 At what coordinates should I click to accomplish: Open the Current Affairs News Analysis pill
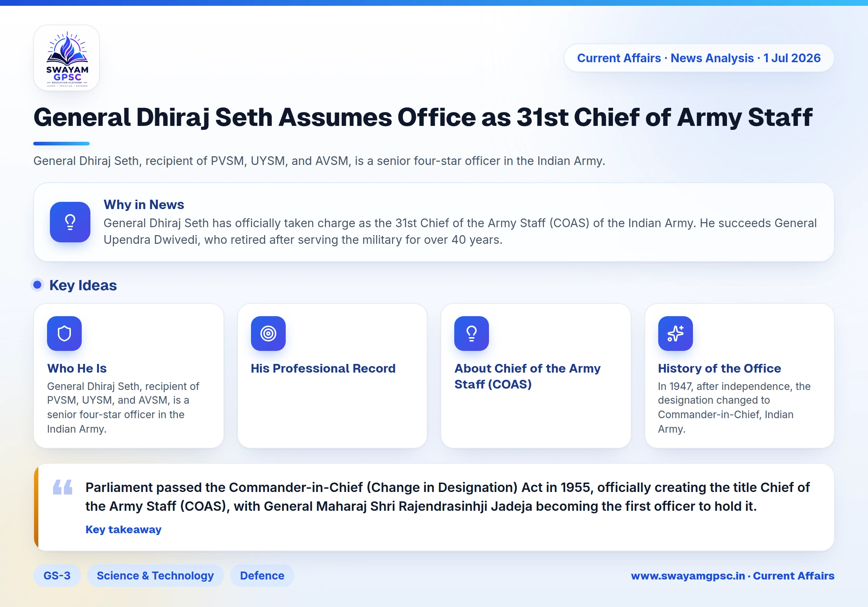pos(699,58)
